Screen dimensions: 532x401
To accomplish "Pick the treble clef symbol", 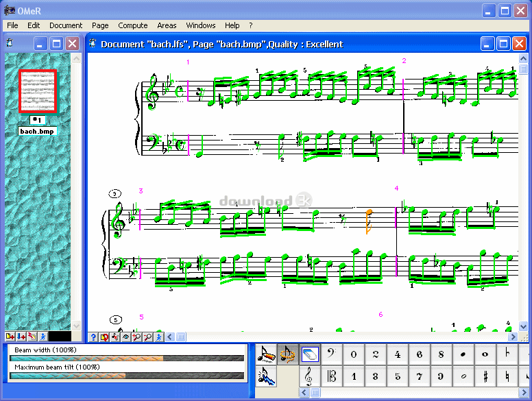I will [309, 376].
